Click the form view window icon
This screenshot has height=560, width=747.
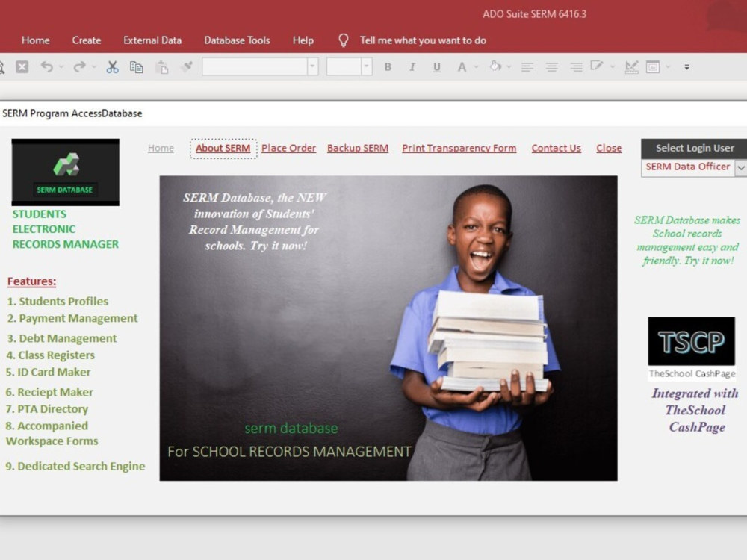[x=653, y=67]
